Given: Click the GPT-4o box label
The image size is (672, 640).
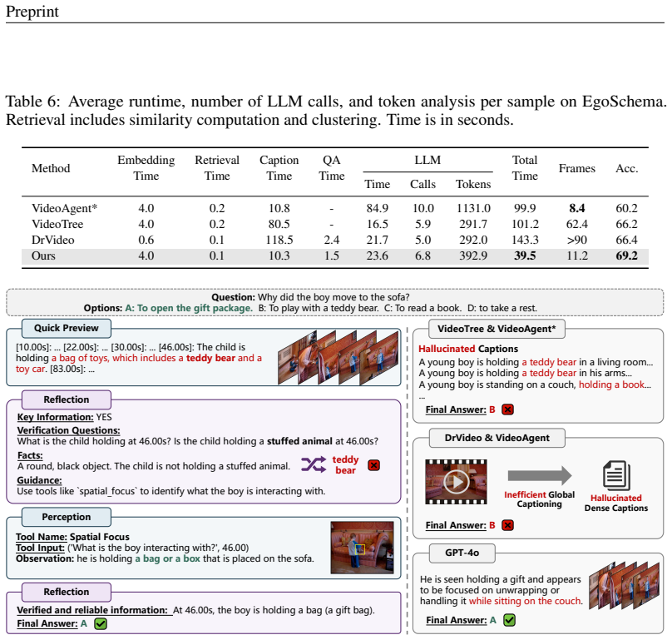Looking at the screenshot, I should pos(462,553).
